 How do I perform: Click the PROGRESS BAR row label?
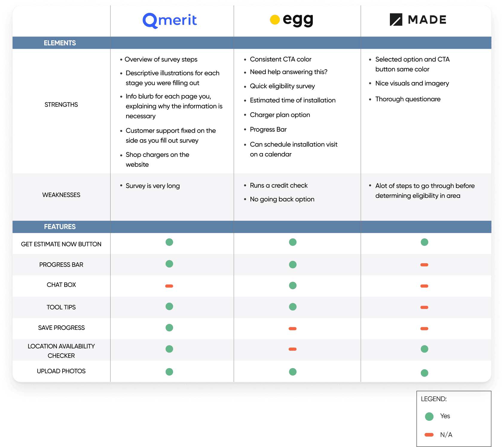[x=61, y=265]
